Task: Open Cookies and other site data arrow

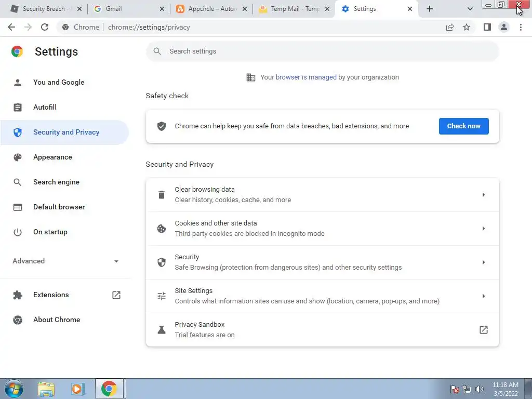Action: pos(484,229)
